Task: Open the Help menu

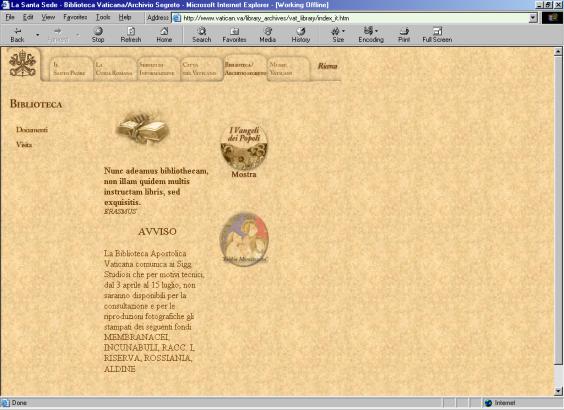Action: tap(125, 17)
